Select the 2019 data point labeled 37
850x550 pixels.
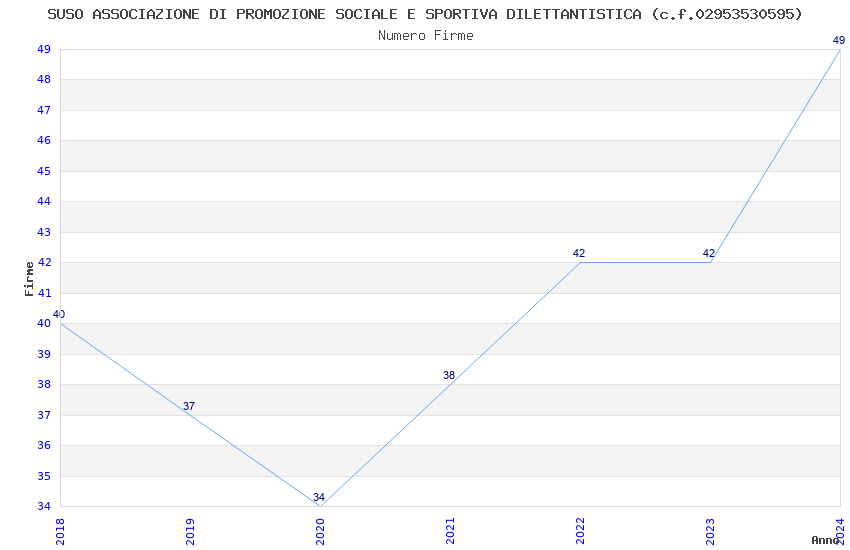(190, 415)
